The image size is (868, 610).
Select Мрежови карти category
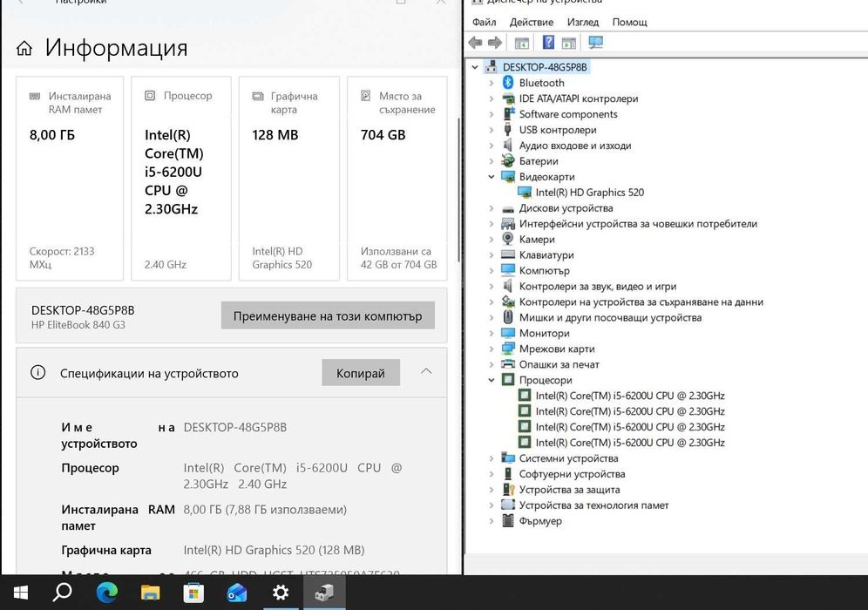tap(556, 349)
